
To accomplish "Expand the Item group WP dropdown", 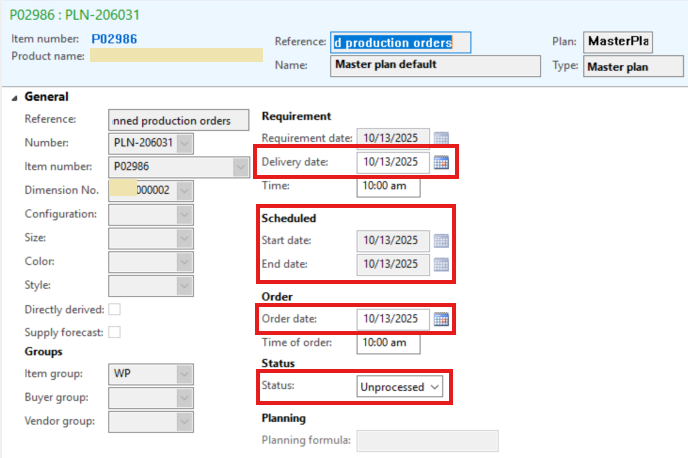I will (184, 374).
